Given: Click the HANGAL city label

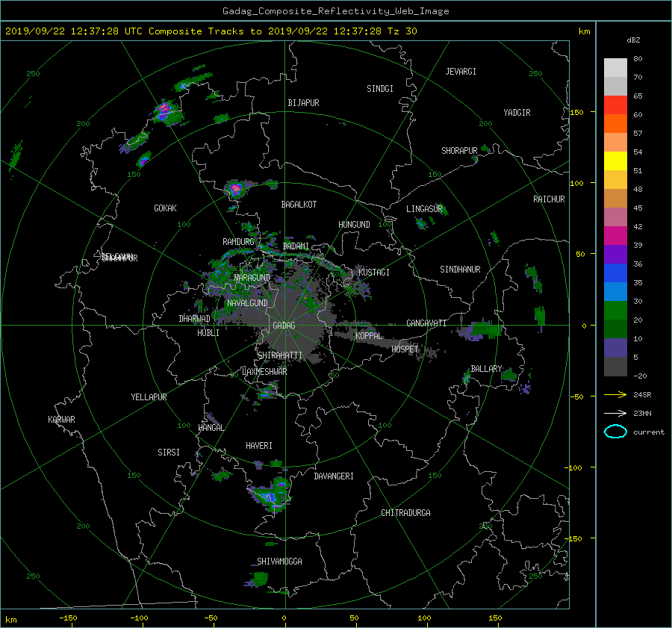Looking at the screenshot, I should point(211,428).
